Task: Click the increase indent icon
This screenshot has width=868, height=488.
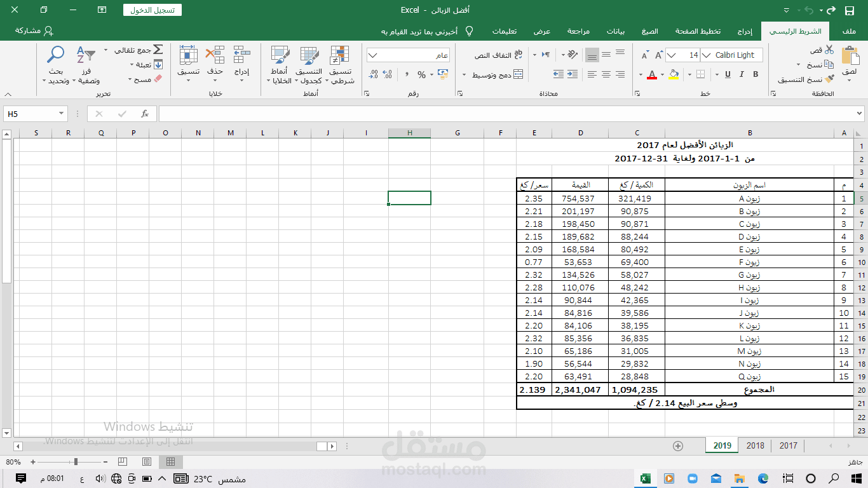Action: click(559, 74)
